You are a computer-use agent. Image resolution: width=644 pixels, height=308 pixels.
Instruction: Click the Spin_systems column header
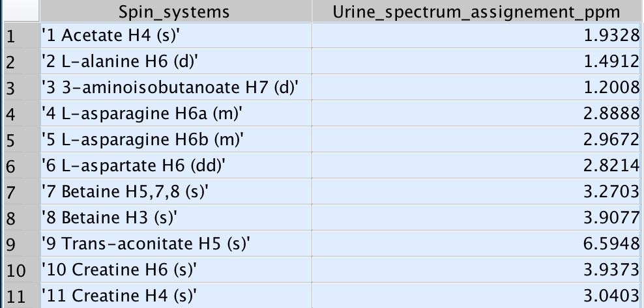(174, 12)
